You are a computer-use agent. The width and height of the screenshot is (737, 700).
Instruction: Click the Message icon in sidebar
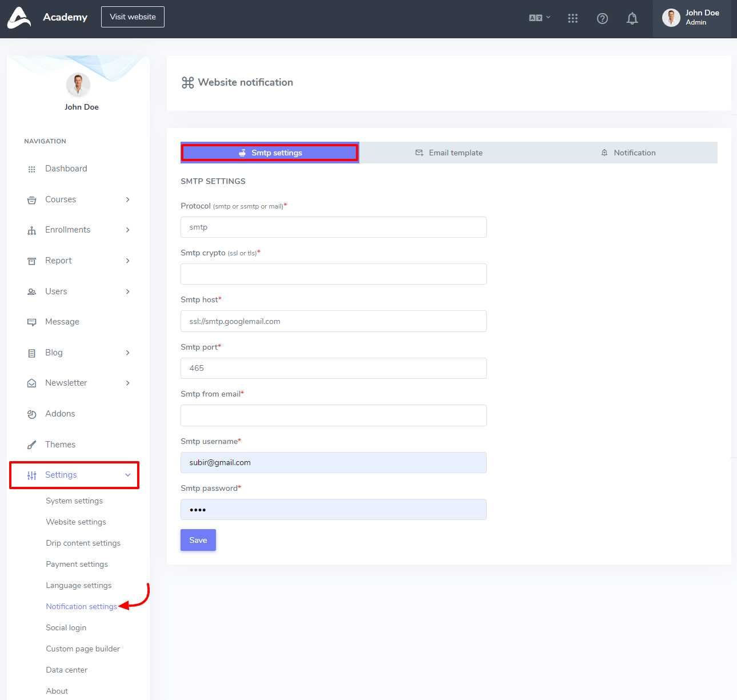click(32, 322)
